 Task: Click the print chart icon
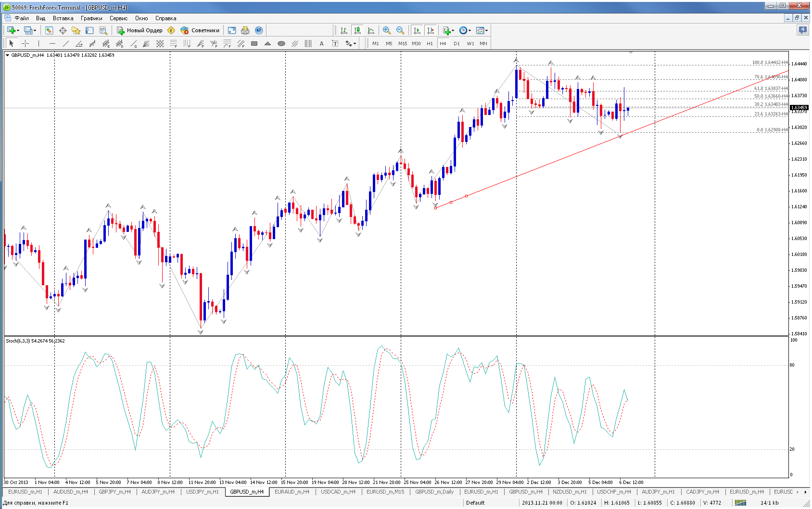pyautogui.click(x=245, y=30)
